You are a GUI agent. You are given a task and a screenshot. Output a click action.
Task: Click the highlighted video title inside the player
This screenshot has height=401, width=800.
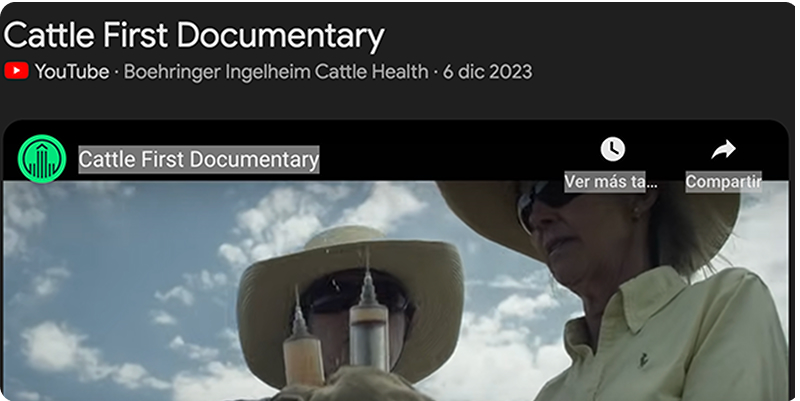(x=199, y=160)
